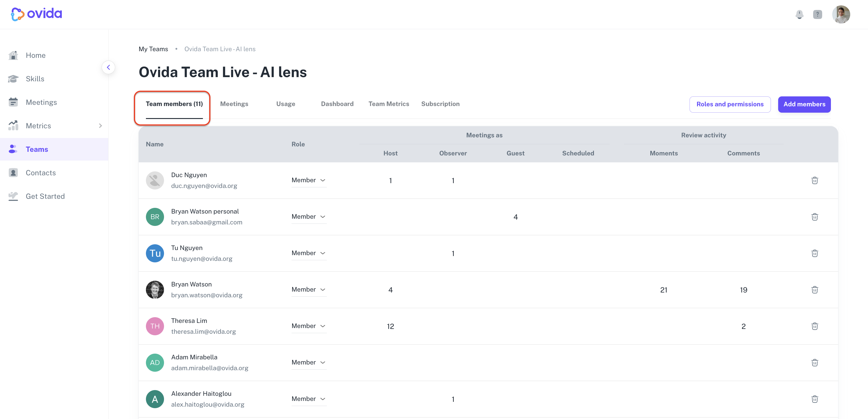
Task: Switch to the Team Metrics tab
Action: tap(389, 104)
